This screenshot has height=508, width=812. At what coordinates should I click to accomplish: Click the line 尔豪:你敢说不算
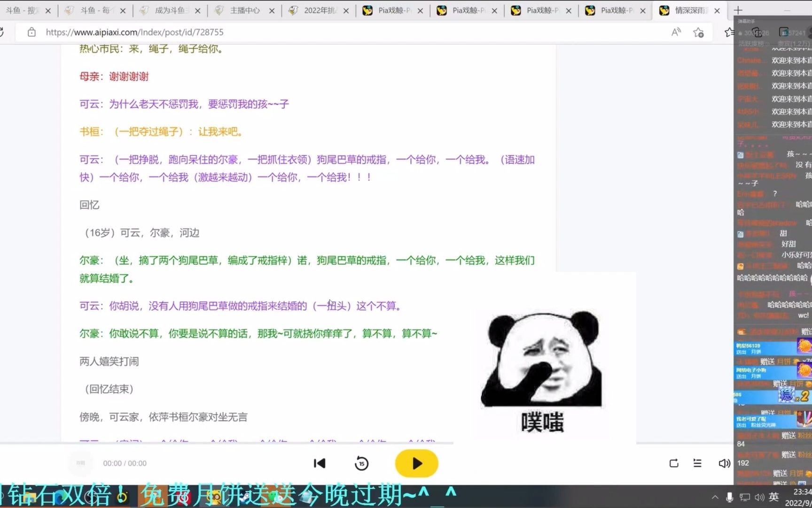(258, 333)
